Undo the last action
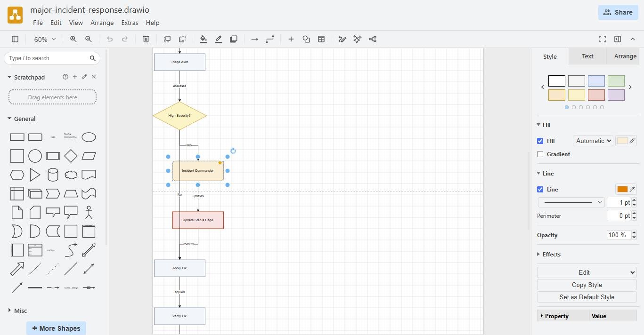644x335 pixels. (x=110, y=39)
